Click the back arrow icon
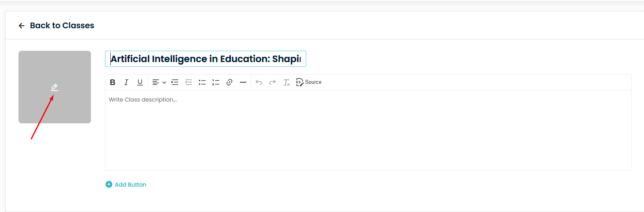 (22, 26)
